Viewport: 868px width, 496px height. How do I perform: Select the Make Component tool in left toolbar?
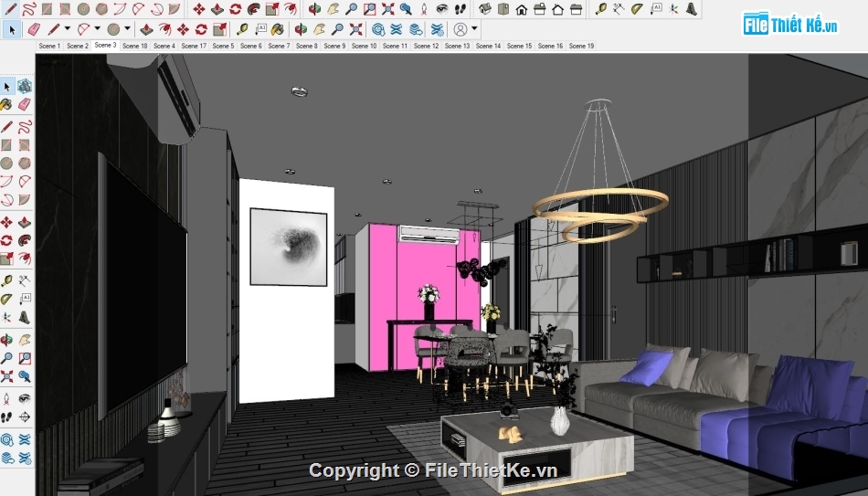(25, 86)
